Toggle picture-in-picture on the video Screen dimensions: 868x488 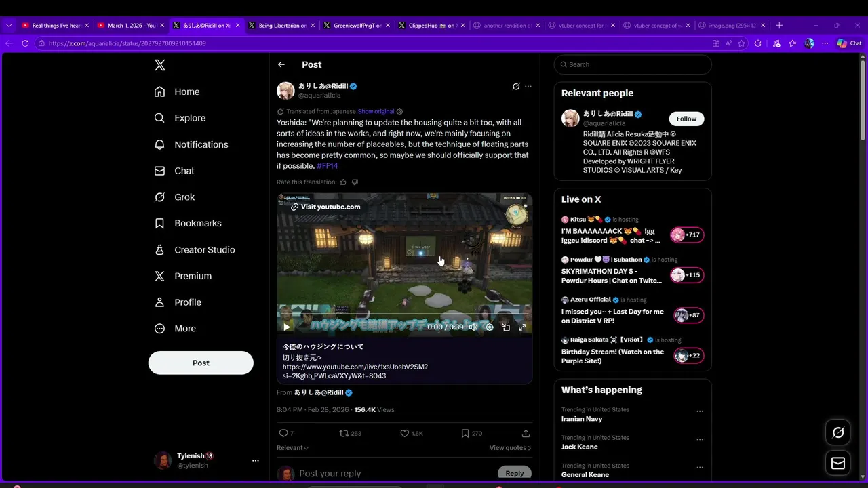[506, 327]
